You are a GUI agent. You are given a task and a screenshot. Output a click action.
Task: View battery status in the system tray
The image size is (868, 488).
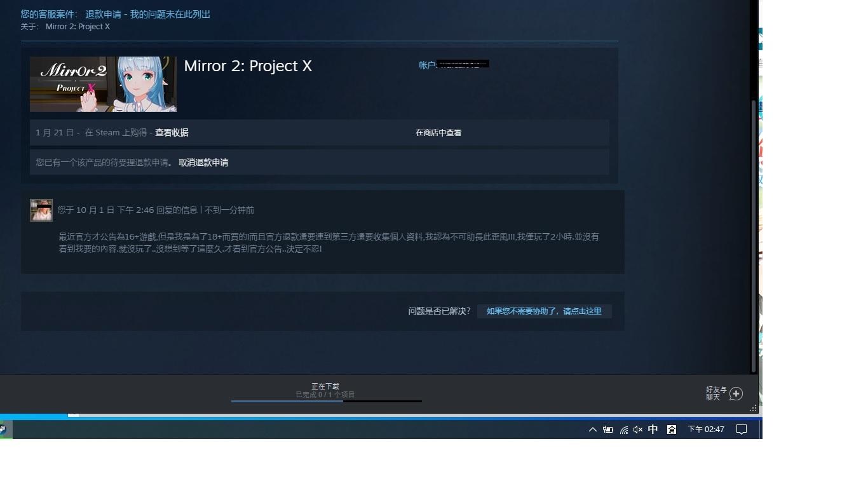(x=608, y=430)
